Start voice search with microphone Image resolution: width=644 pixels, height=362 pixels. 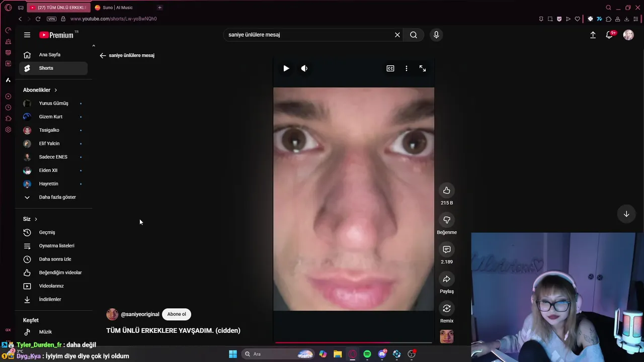tap(436, 35)
